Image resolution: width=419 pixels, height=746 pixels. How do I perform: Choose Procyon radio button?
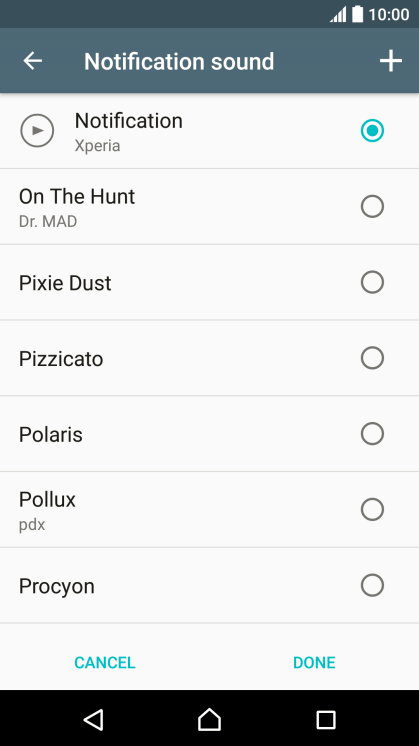[372, 585]
